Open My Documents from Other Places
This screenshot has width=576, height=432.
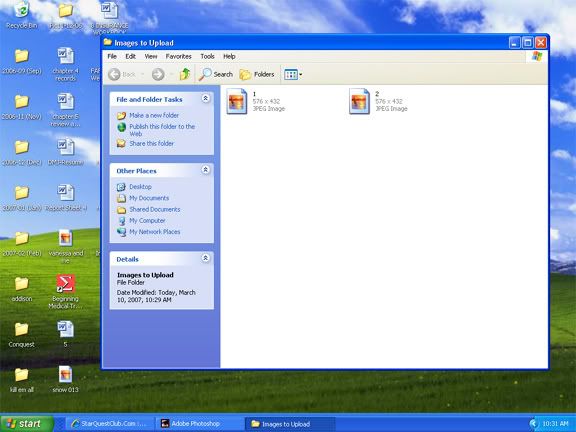149,198
